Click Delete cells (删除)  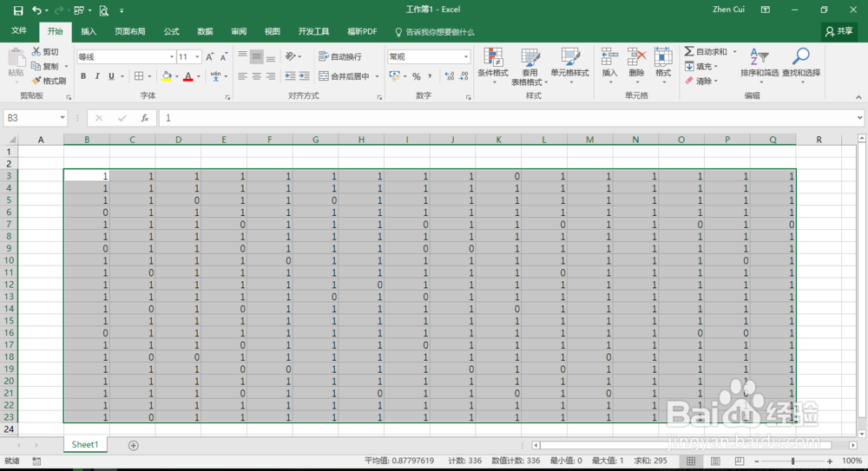coord(636,66)
